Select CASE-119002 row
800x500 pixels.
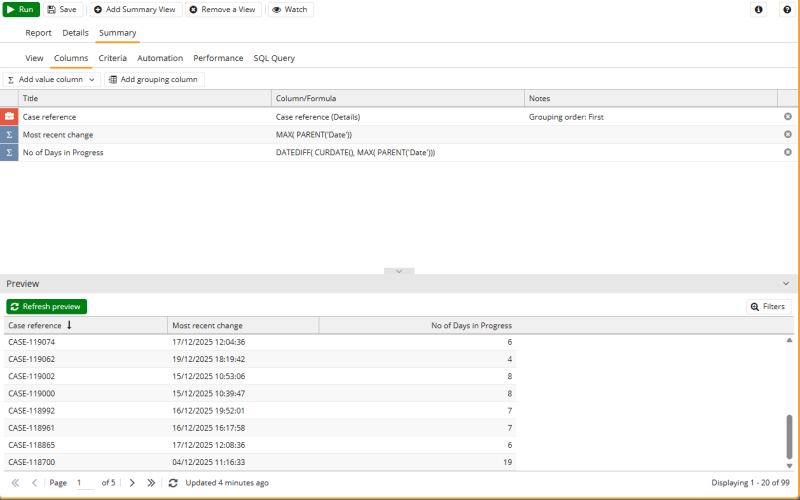(260, 377)
